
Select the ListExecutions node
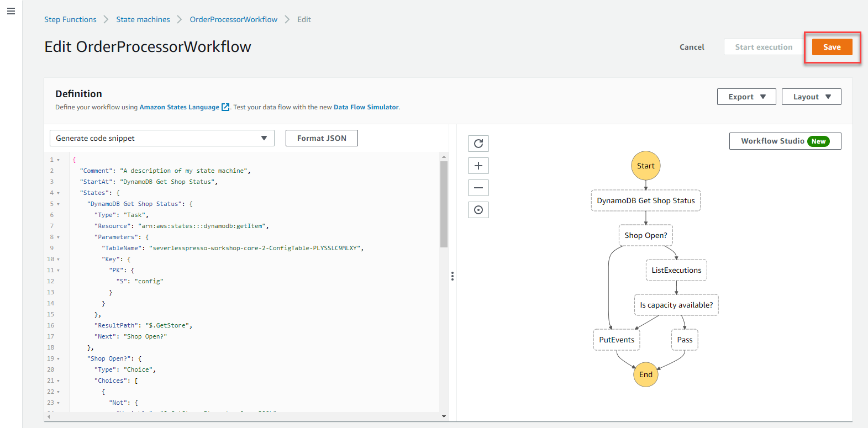[676, 270]
